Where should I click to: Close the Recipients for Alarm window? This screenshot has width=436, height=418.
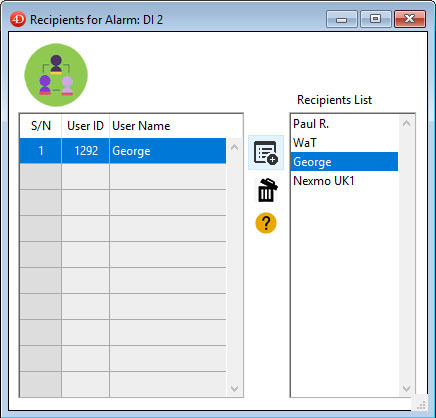[x=410, y=19]
